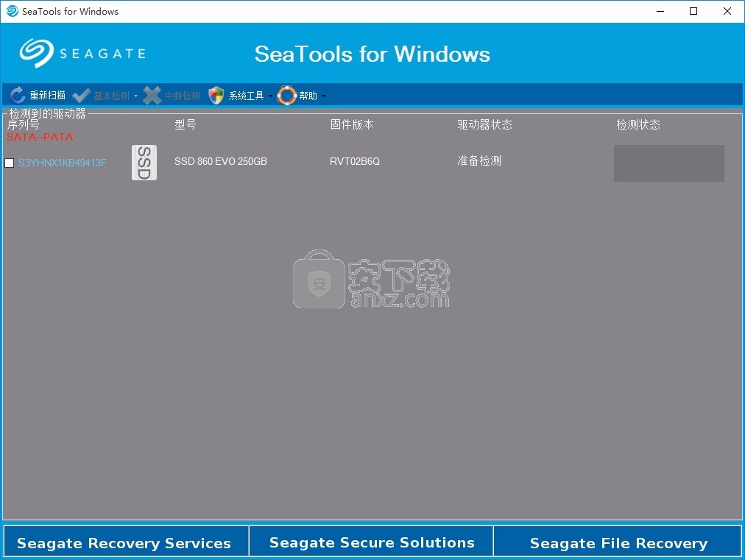Click the test status progress box

(x=669, y=163)
